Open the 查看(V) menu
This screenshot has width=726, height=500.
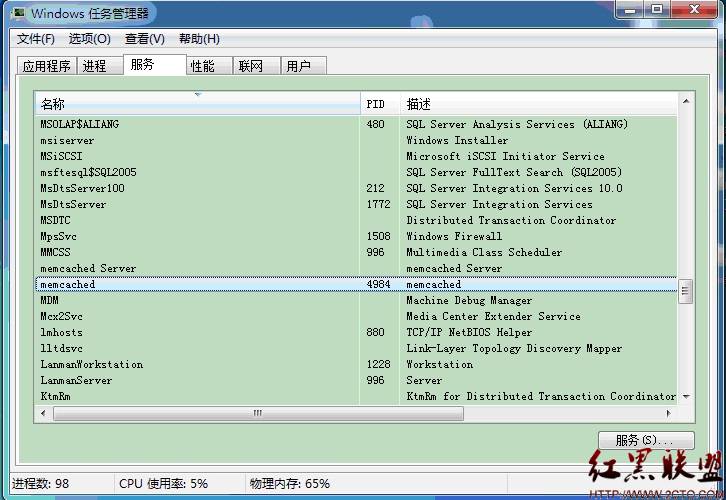(144, 39)
